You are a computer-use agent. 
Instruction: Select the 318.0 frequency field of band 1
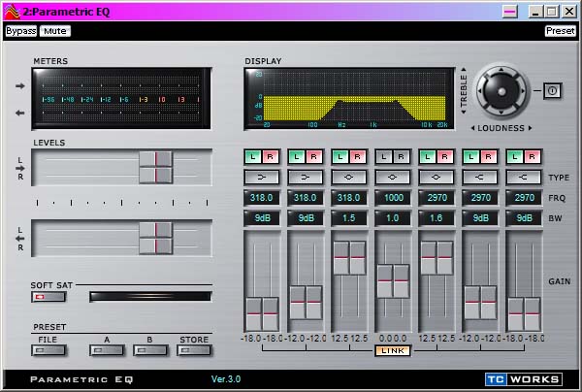point(262,198)
